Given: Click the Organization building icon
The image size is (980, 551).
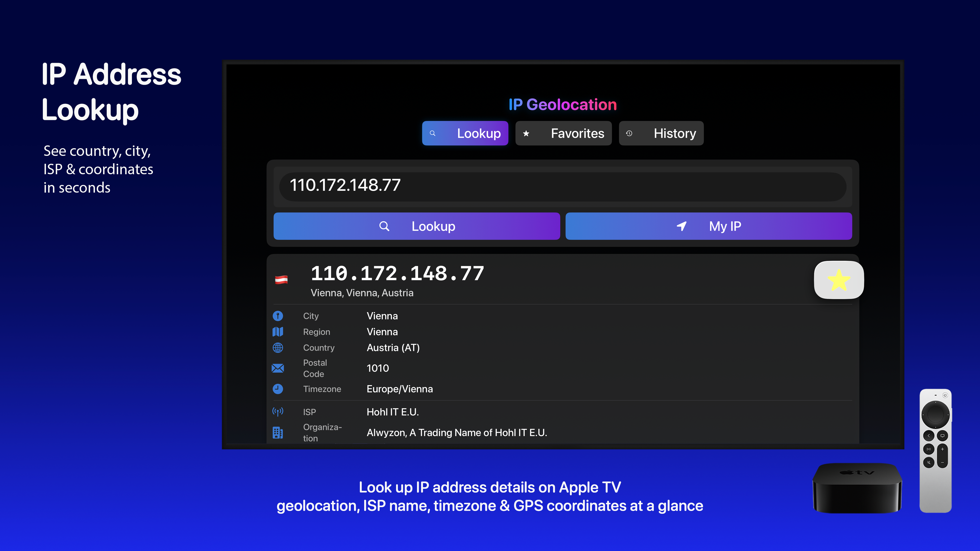Looking at the screenshot, I should tap(278, 432).
